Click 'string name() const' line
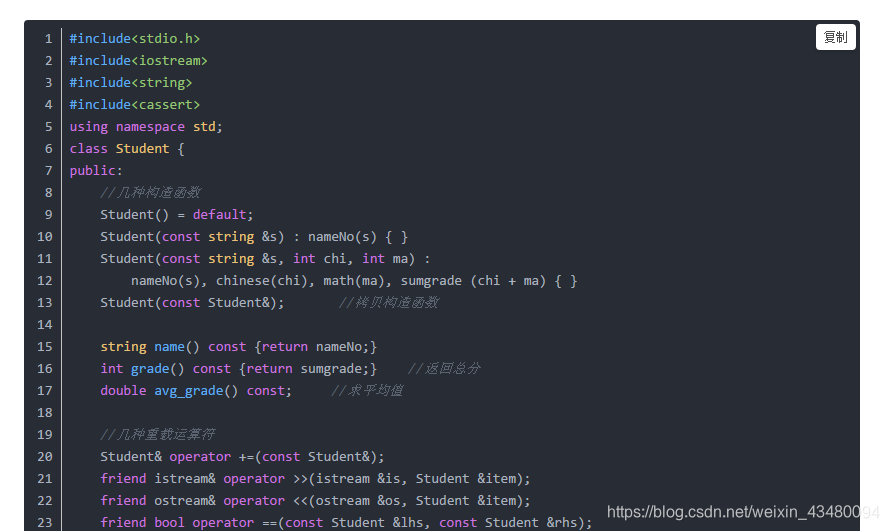This screenshot has width=889, height=531. click(x=238, y=347)
